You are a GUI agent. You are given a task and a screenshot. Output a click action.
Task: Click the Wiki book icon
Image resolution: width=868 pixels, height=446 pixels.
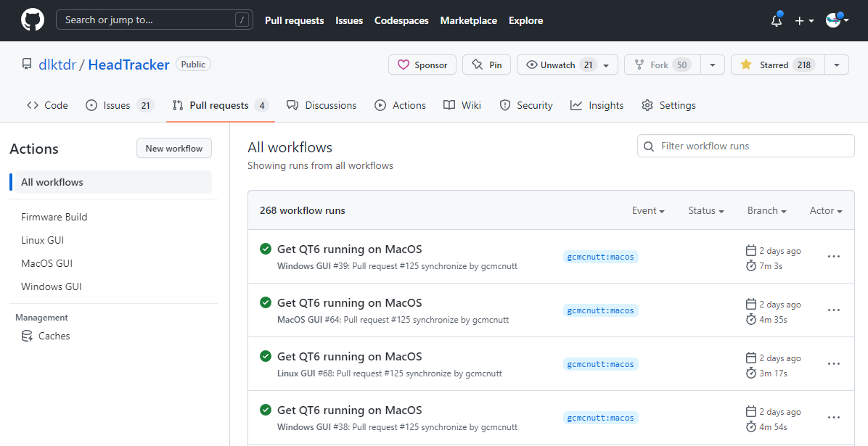450,105
